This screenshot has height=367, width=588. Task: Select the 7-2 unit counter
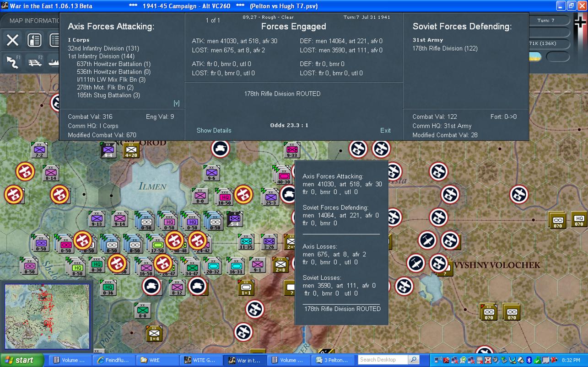tap(39, 150)
